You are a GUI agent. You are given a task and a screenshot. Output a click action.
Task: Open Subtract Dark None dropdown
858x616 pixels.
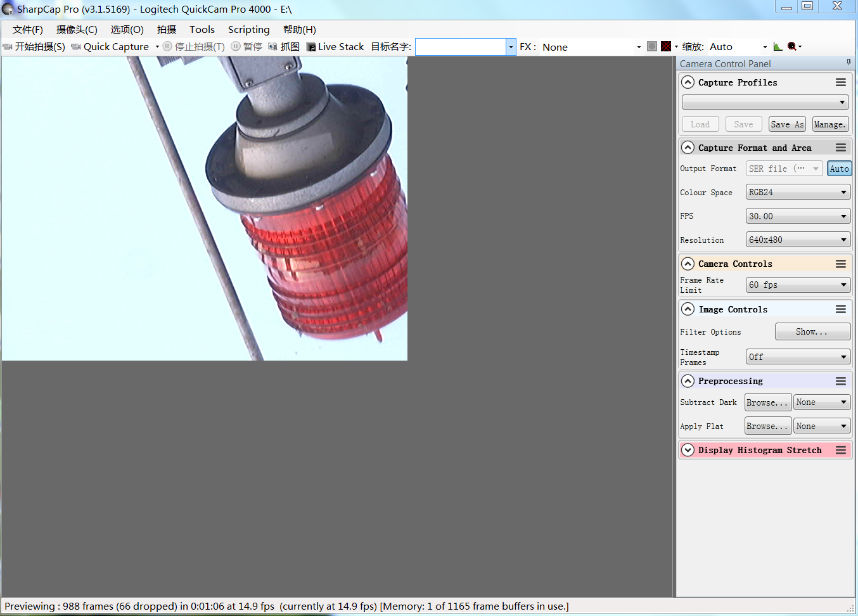[x=822, y=402]
